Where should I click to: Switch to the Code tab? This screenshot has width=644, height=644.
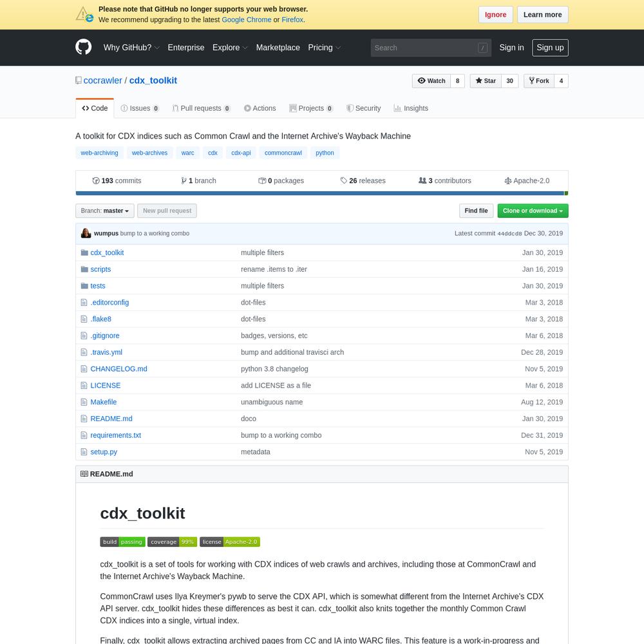pos(95,108)
